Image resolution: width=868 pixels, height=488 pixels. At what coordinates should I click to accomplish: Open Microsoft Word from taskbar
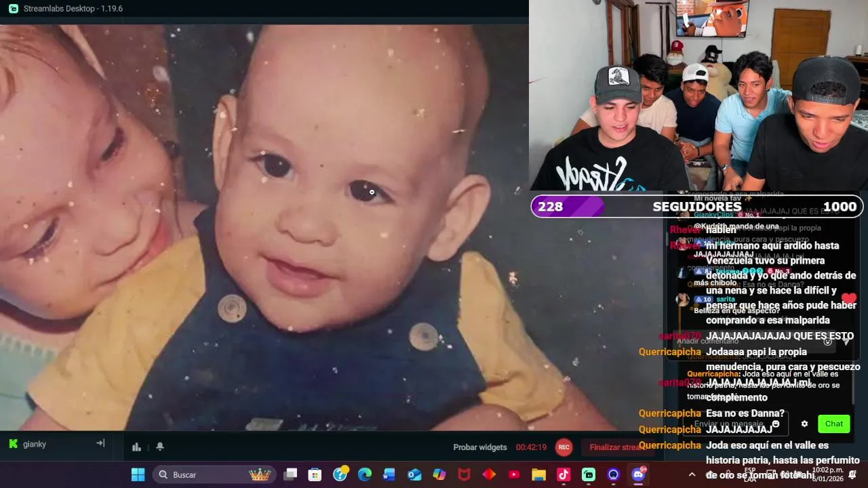coord(389,474)
